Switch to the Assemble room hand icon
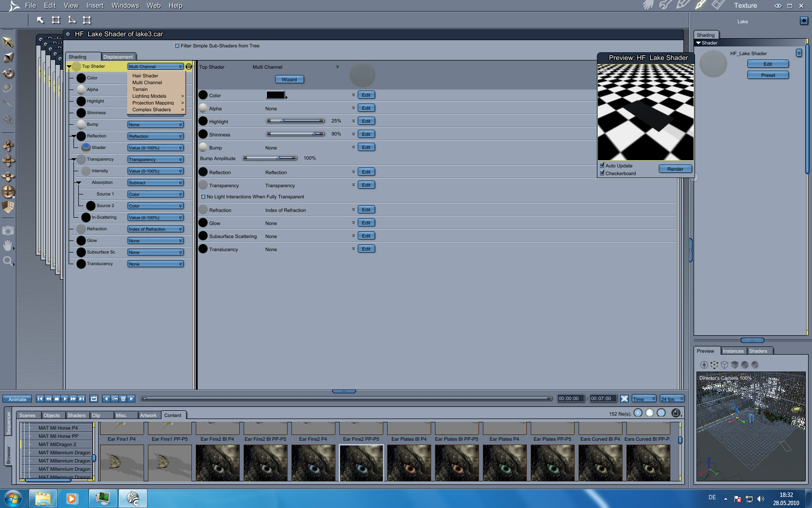This screenshot has width=812, height=508. tap(648, 5)
